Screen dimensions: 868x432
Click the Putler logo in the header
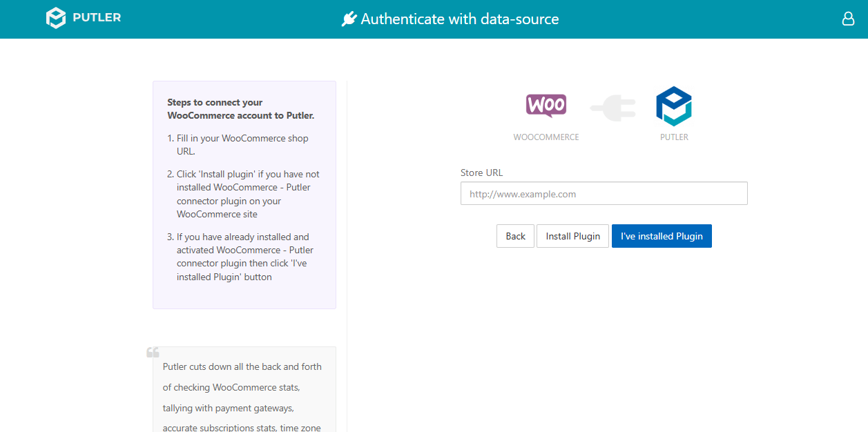[x=84, y=18]
